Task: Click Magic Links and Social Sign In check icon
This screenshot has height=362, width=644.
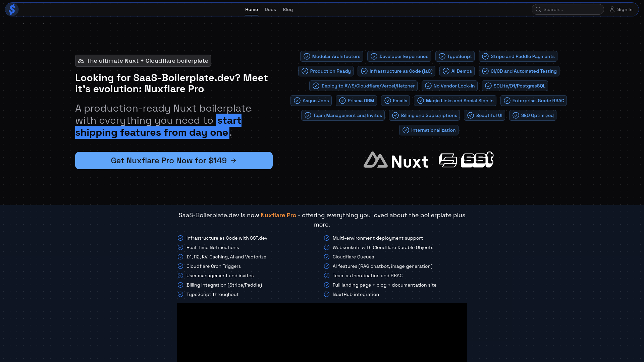Action: (421, 101)
